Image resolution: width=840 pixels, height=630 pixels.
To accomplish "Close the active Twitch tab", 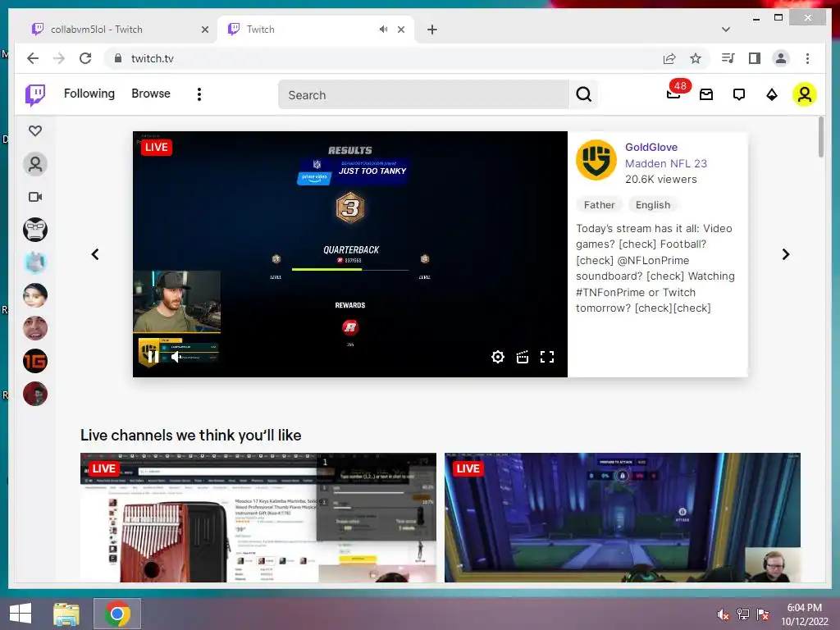I will pos(401,30).
